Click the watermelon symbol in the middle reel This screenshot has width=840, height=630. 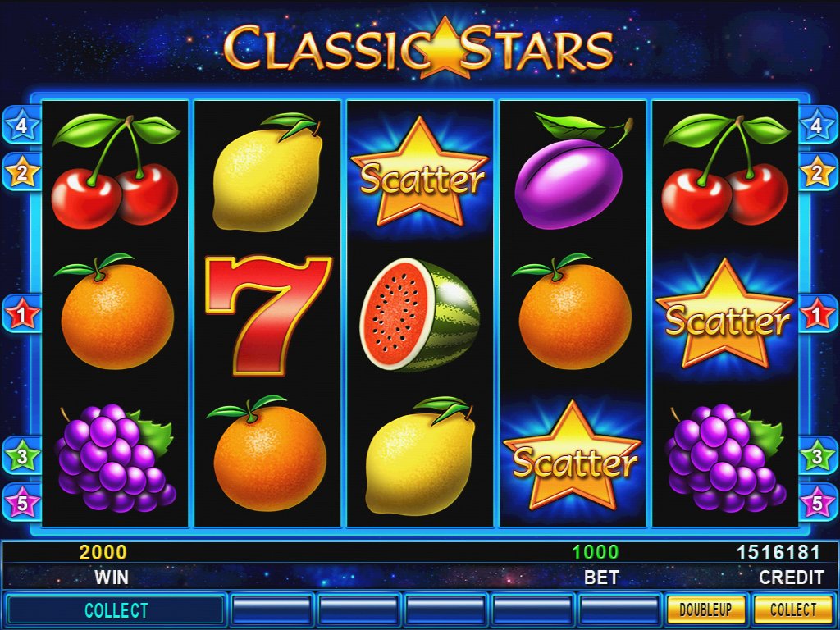(419, 315)
